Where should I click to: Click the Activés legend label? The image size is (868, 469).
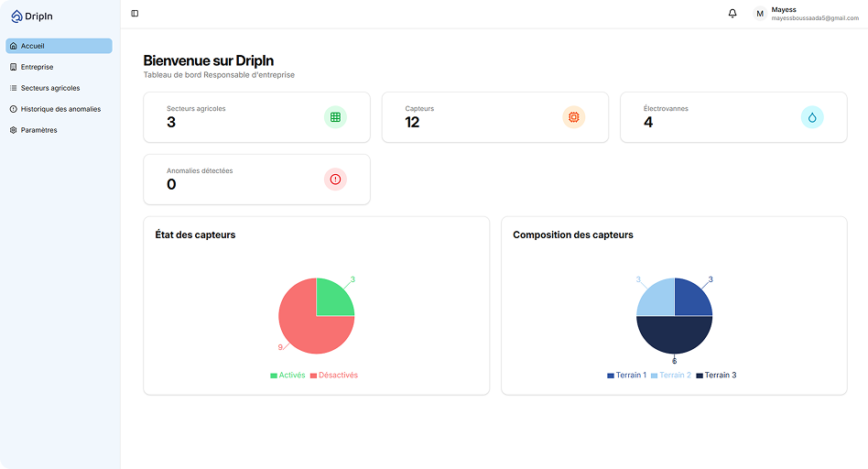[x=292, y=375]
